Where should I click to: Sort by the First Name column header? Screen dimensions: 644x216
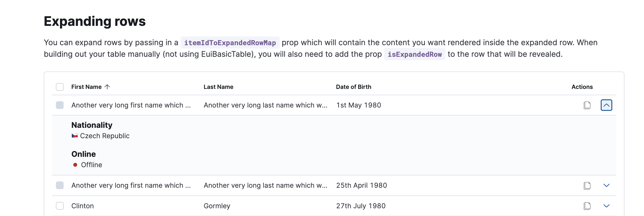click(87, 87)
